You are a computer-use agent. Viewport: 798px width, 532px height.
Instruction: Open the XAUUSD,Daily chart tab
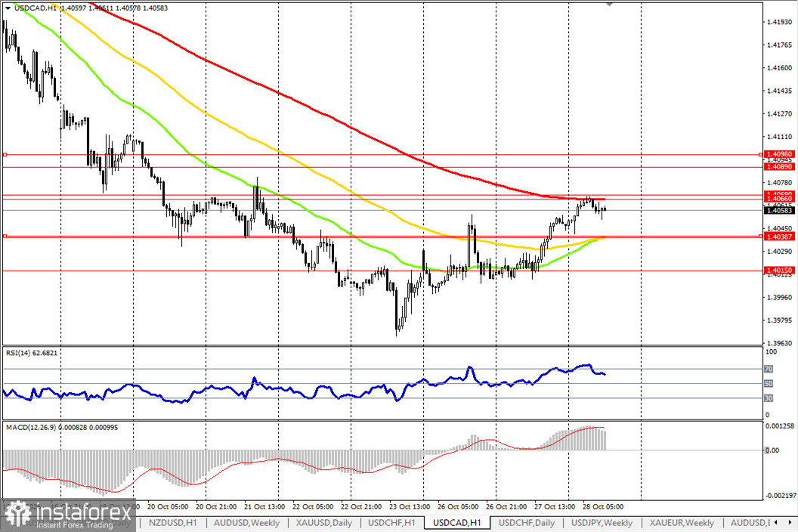coord(323,523)
